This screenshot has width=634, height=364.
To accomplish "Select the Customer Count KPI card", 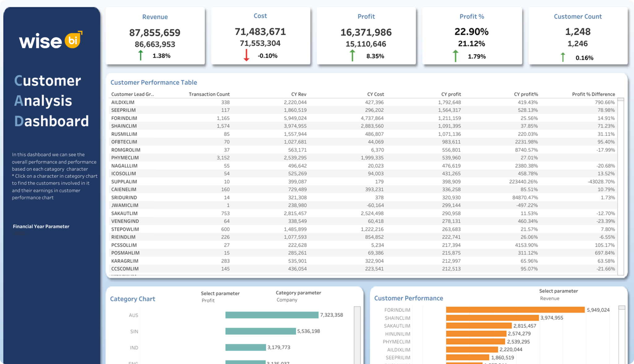I will pos(578,36).
